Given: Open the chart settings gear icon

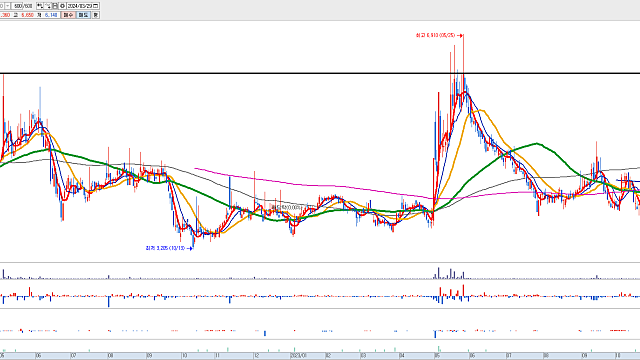Looking at the screenshot, I should pyautogui.click(x=62, y=6).
